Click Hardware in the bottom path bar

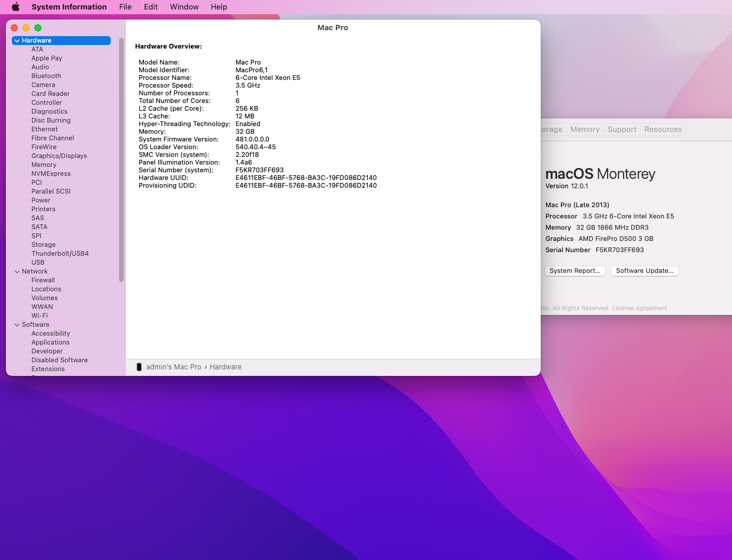click(x=226, y=367)
